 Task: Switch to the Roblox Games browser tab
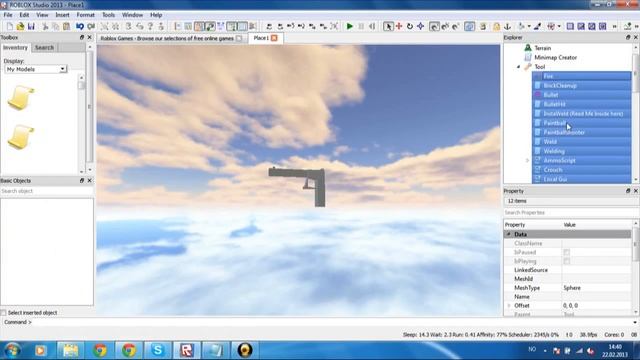(x=171, y=38)
